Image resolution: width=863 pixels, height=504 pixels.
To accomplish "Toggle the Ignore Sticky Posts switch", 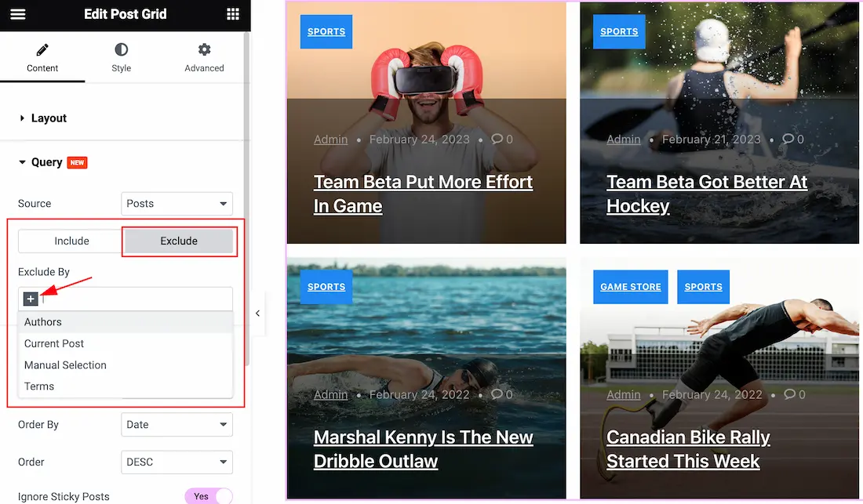I will (209, 496).
